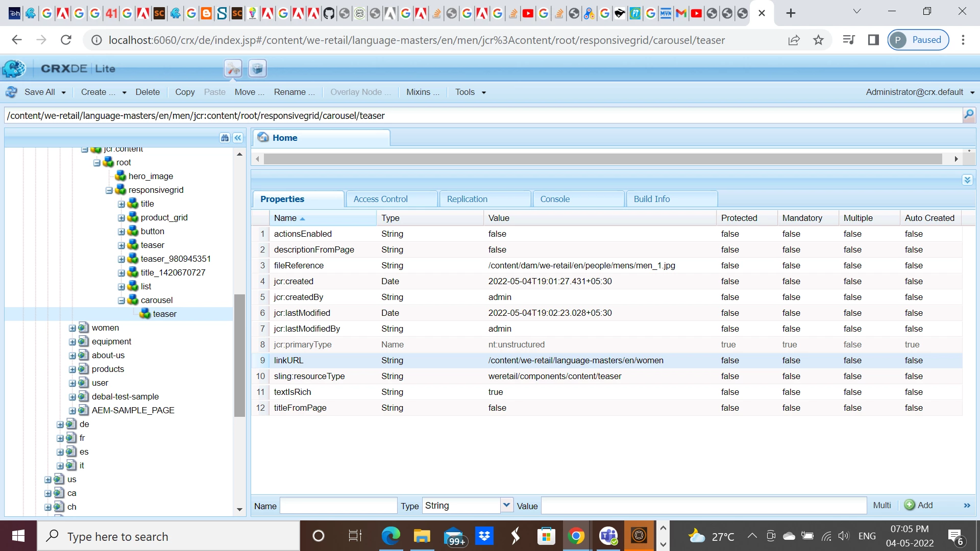Click the package cube icon in header
Screen dimensions: 980x551
258,68
